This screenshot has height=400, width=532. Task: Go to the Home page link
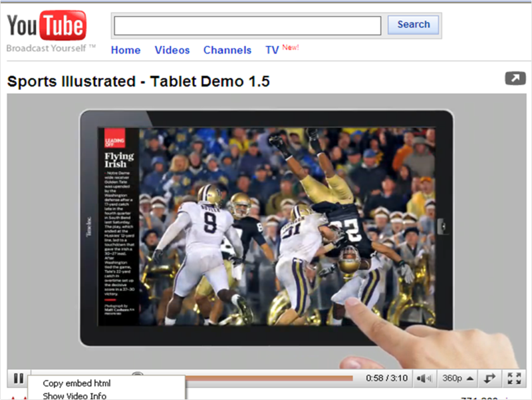coord(126,51)
